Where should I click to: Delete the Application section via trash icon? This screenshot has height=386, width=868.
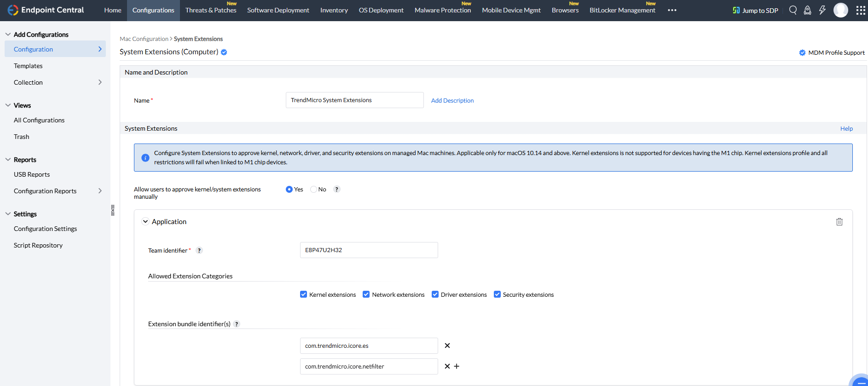coord(839,222)
